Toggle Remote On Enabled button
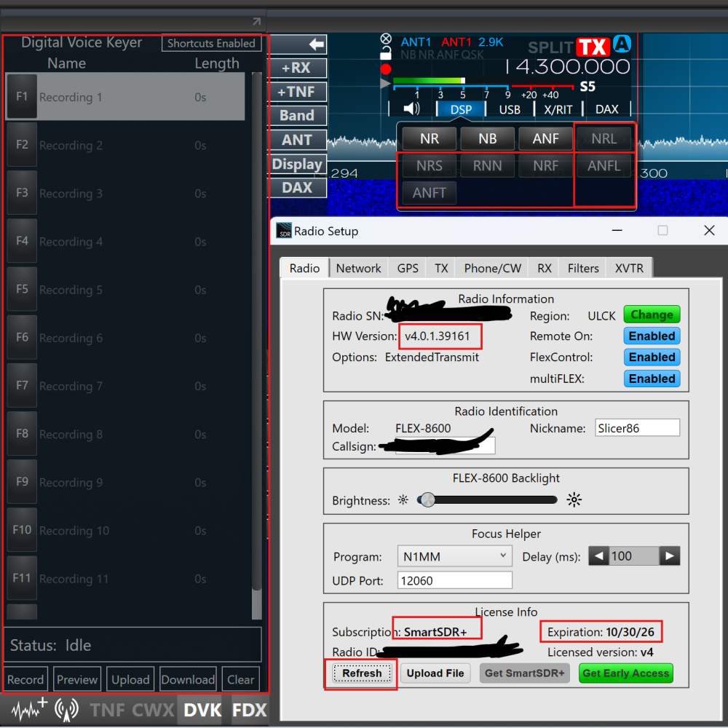 tap(652, 336)
